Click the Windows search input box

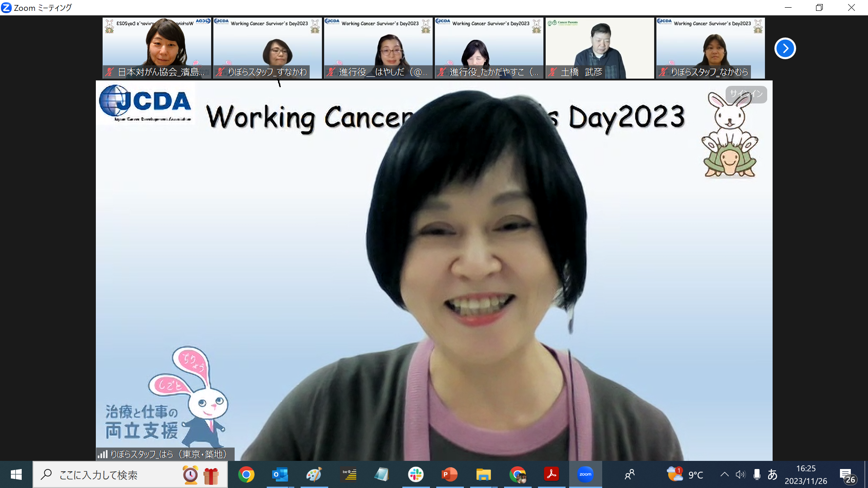[118, 475]
